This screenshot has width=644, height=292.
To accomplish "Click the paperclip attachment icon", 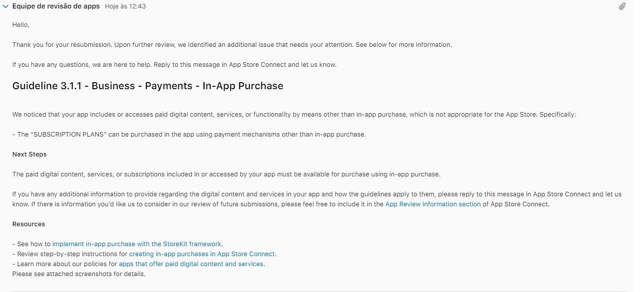I will (622, 6).
